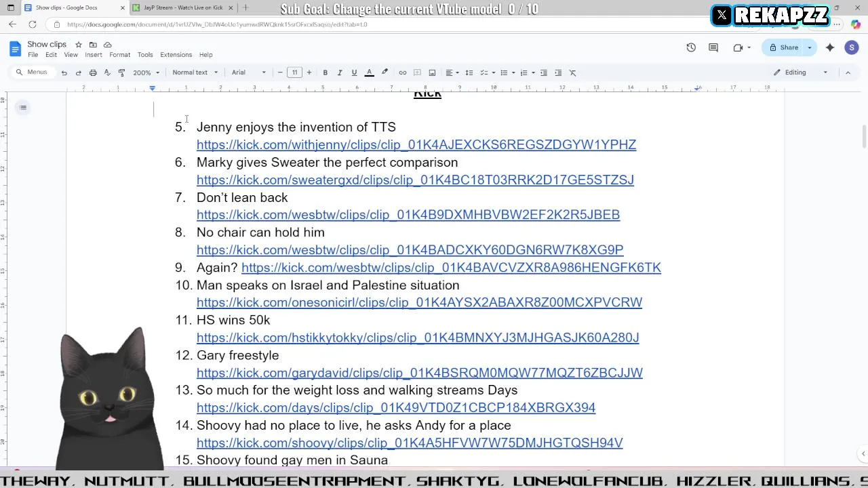Open the Extensions menu
The height and width of the screenshot is (488, 868).
pos(176,55)
